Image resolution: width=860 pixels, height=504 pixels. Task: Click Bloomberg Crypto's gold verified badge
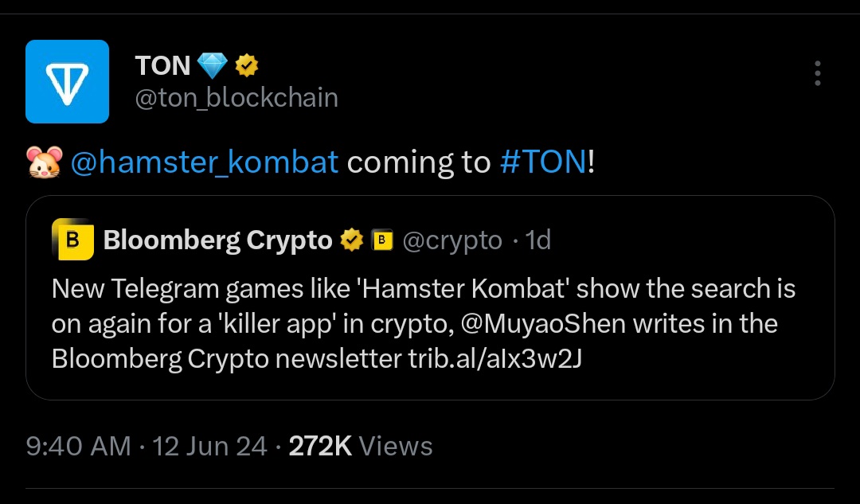(352, 240)
